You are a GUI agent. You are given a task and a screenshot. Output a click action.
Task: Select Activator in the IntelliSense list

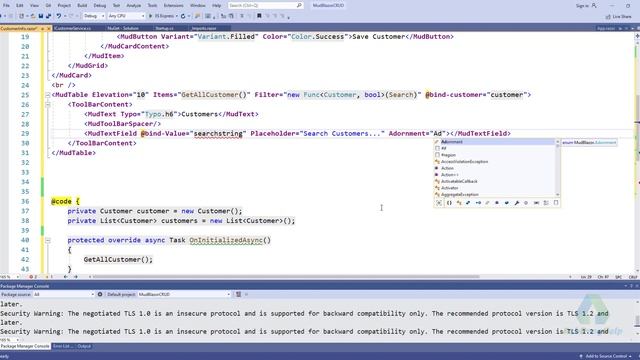[x=495, y=188]
